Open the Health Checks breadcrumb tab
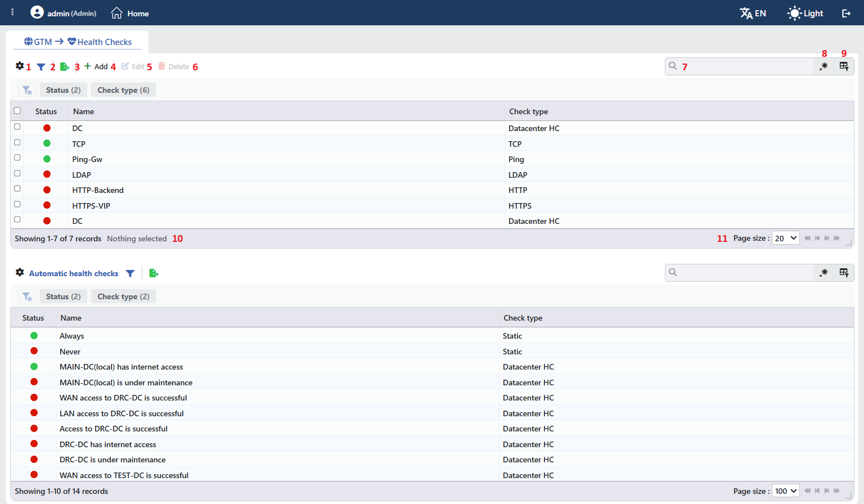Viewport: 864px width, 504px height. coord(100,42)
